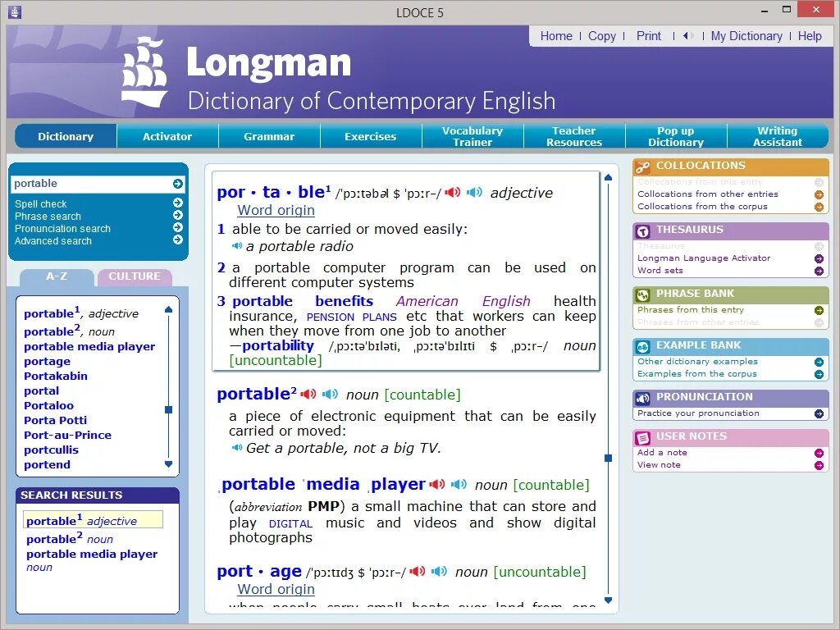Select 'portable² noun' in search results

pos(70,538)
